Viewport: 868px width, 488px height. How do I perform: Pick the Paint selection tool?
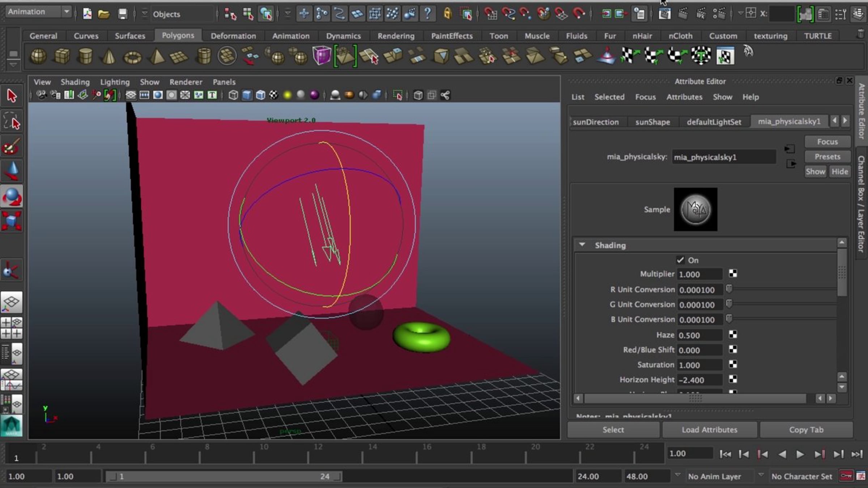(x=12, y=147)
